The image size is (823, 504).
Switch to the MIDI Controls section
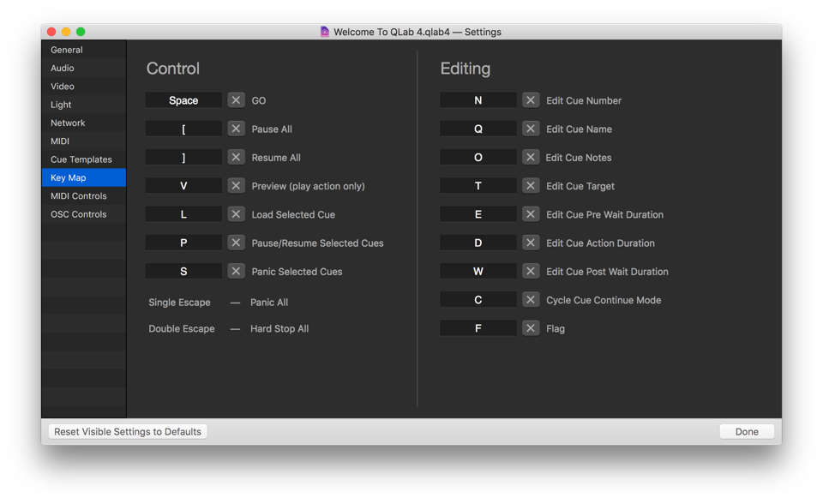coord(78,196)
